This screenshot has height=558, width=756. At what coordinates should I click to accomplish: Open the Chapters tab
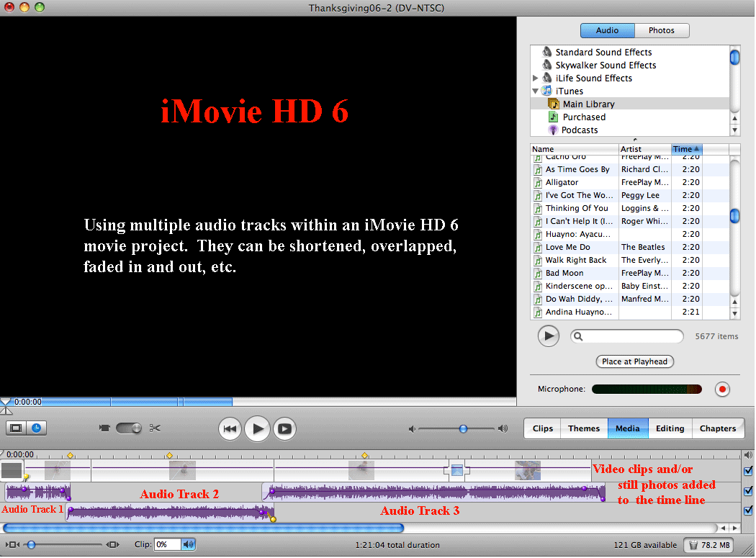pyautogui.click(x=718, y=428)
